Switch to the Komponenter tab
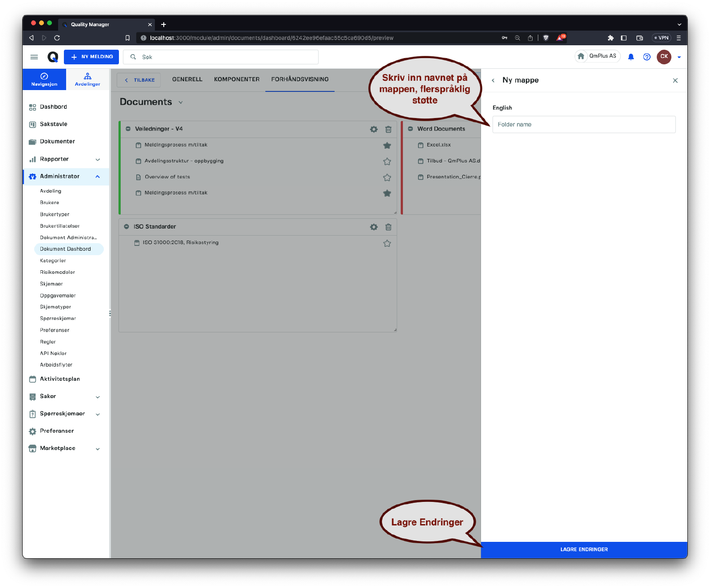710x588 pixels. click(x=237, y=79)
